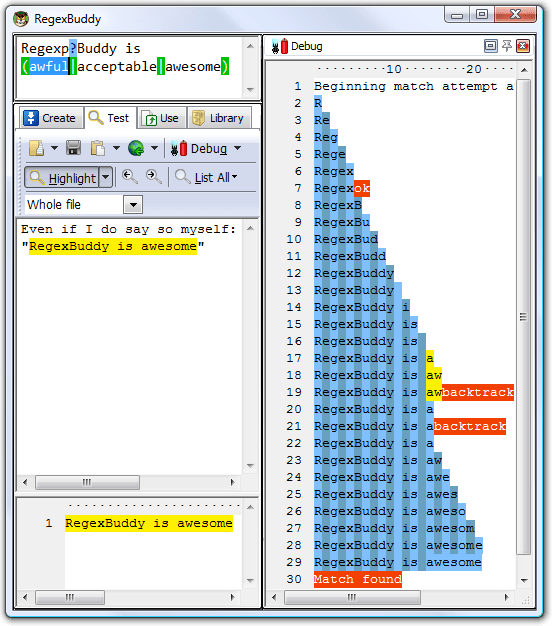Click 'Even if I do say so myself:' text

click(x=129, y=229)
